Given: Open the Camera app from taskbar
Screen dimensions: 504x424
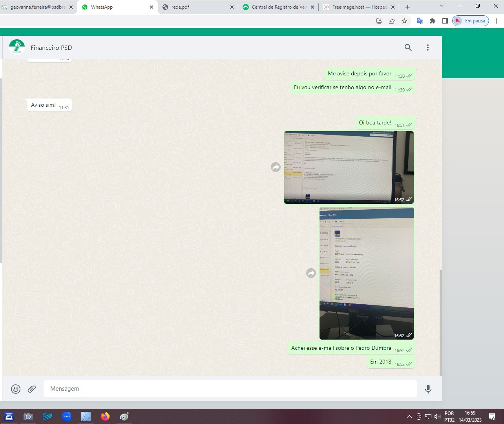Looking at the screenshot, I should click(x=28, y=417).
